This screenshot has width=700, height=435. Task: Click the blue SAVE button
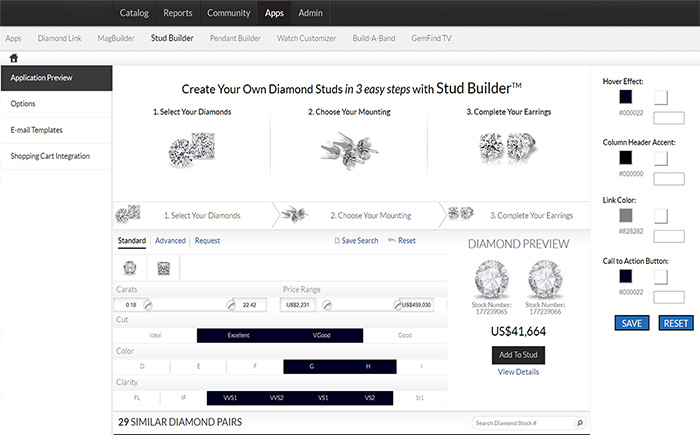[x=632, y=323]
